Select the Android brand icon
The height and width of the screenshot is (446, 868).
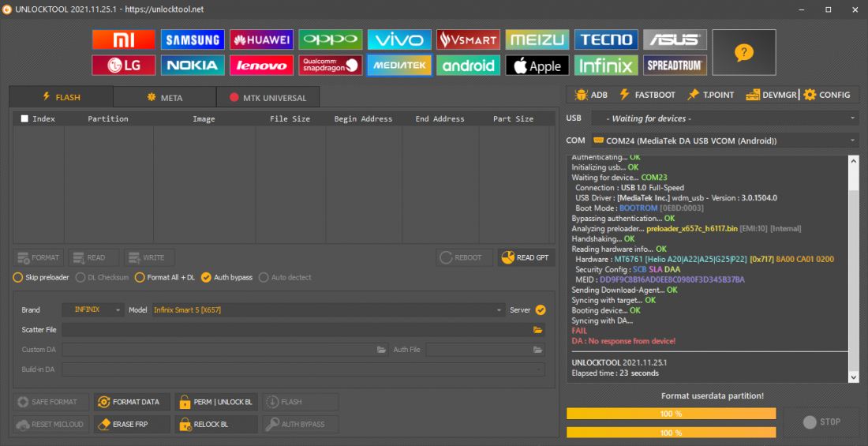pyautogui.click(x=468, y=66)
